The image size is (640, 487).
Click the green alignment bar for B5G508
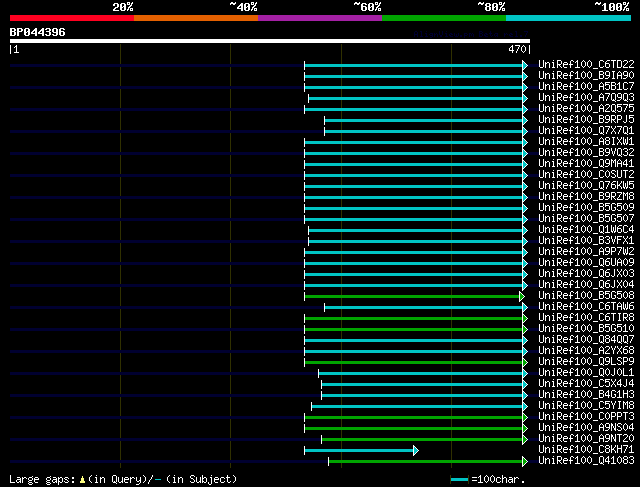click(x=412, y=296)
